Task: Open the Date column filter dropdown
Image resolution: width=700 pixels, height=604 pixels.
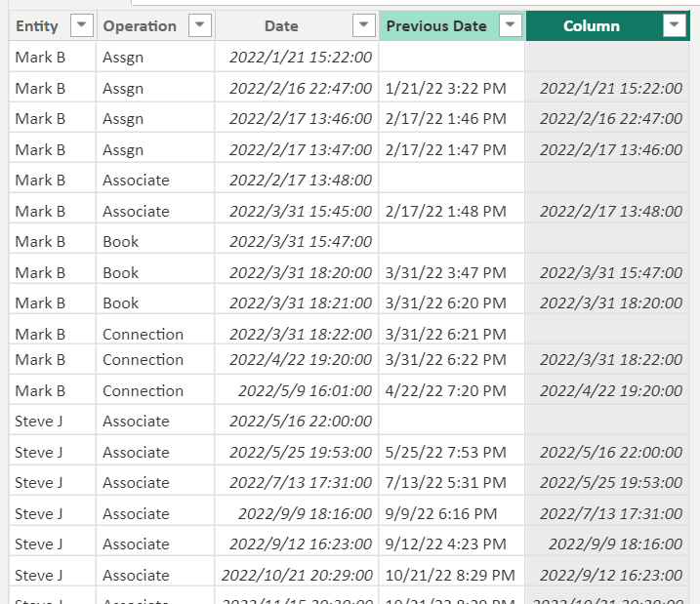Action: (363, 25)
